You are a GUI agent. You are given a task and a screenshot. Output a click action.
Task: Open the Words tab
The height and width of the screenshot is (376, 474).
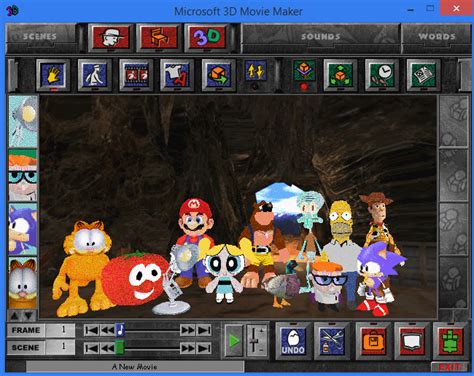click(x=436, y=36)
